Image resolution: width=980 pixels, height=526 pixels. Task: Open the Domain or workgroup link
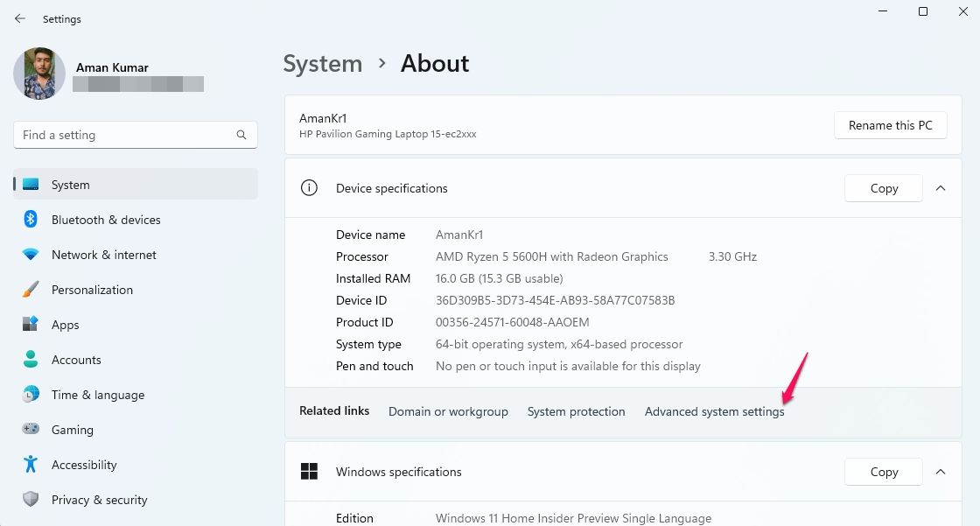(x=448, y=411)
